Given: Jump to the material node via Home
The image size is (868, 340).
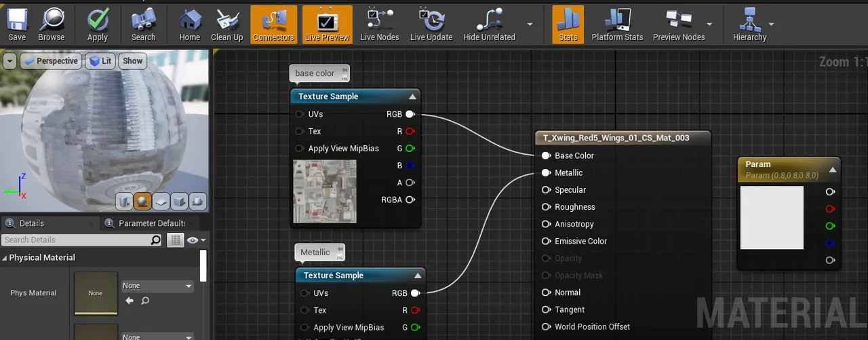Looking at the screenshot, I should [x=189, y=24].
